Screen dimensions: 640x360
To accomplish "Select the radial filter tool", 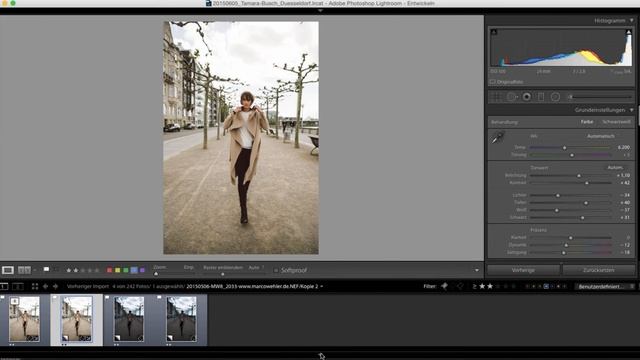I will tap(555, 97).
